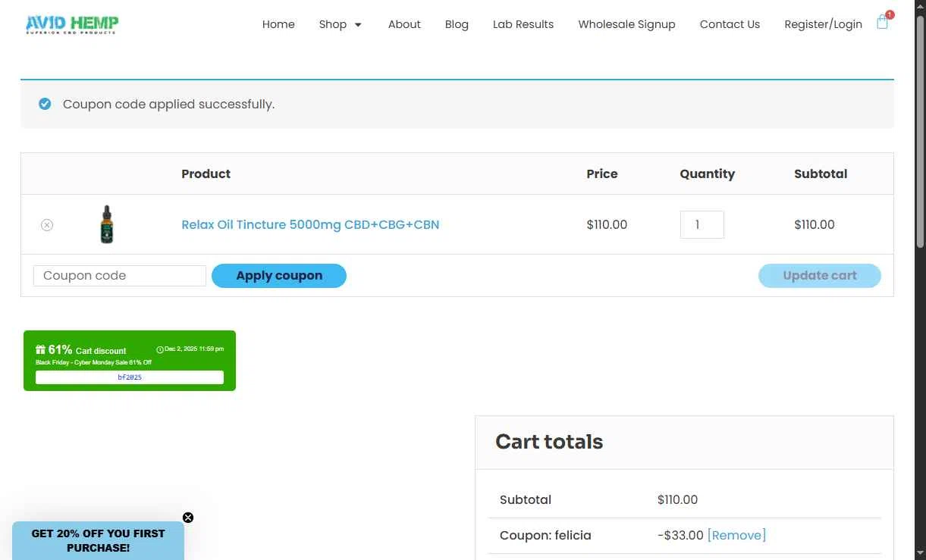Focus the Coupon code field

(x=120, y=276)
